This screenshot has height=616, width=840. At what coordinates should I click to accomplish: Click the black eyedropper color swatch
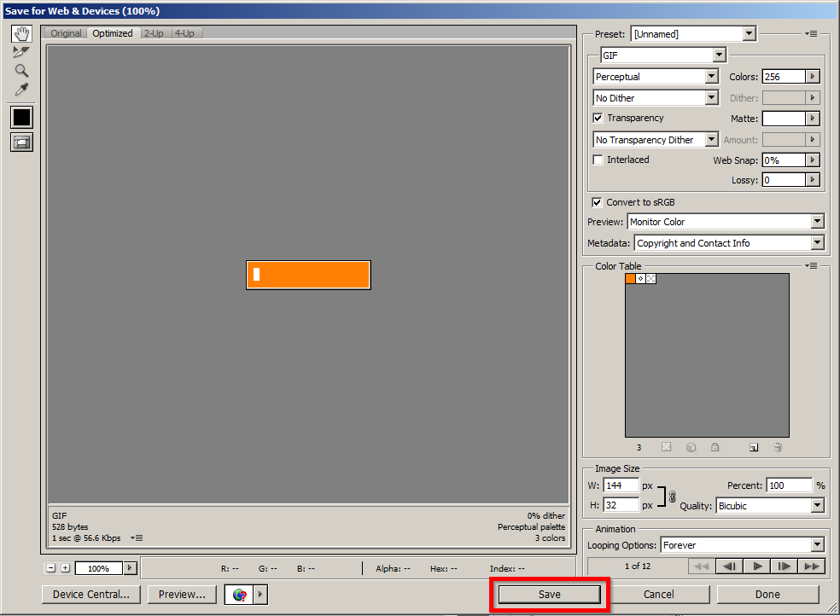[22, 117]
